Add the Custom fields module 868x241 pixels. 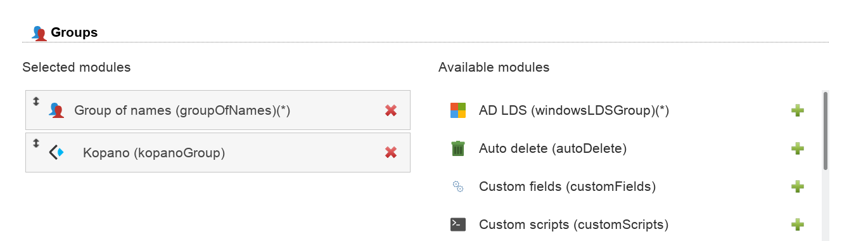pyautogui.click(x=798, y=186)
